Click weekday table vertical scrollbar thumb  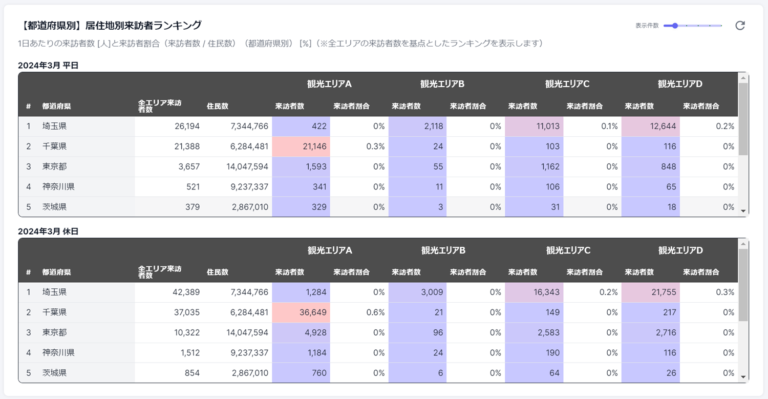[x=744, y=119]
